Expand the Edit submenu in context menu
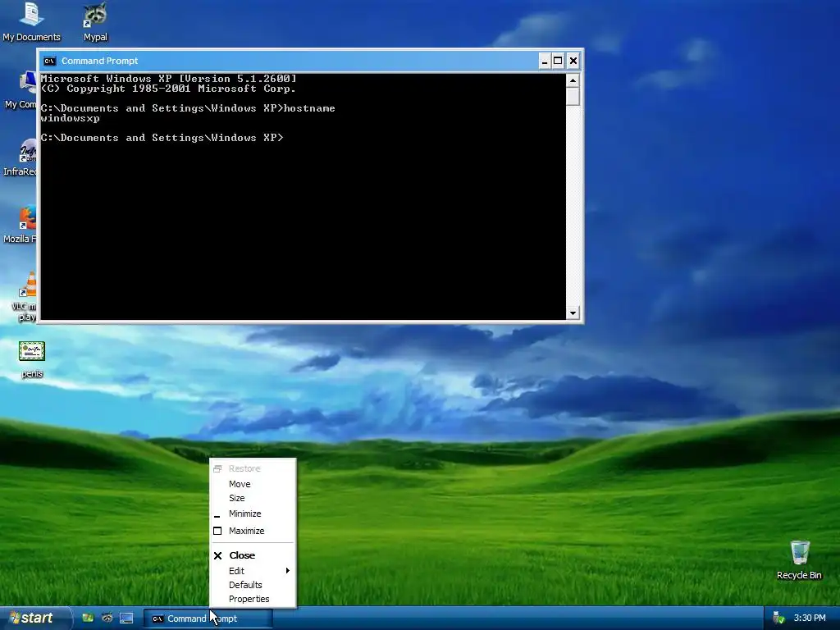This screenshot has height=630, width=840. click(253, 571)
